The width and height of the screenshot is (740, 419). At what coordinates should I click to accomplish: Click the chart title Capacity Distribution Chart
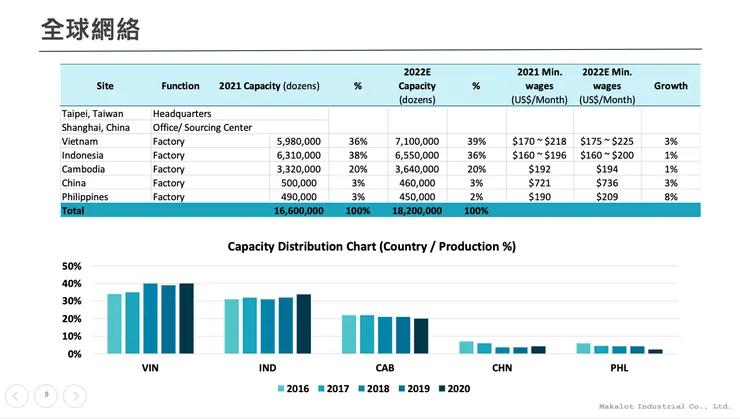click(371, 246)
